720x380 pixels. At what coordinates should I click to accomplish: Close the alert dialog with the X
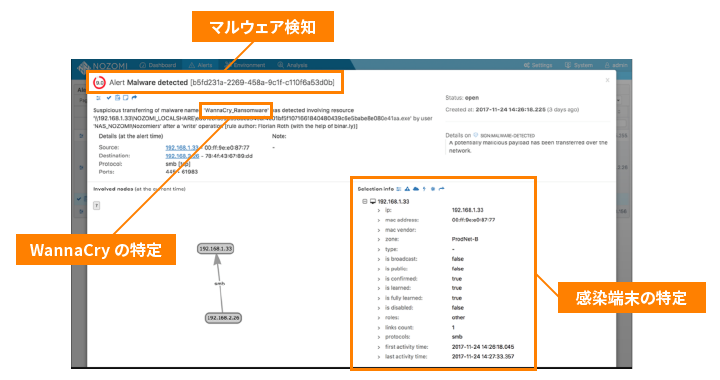tap(607, 80)
